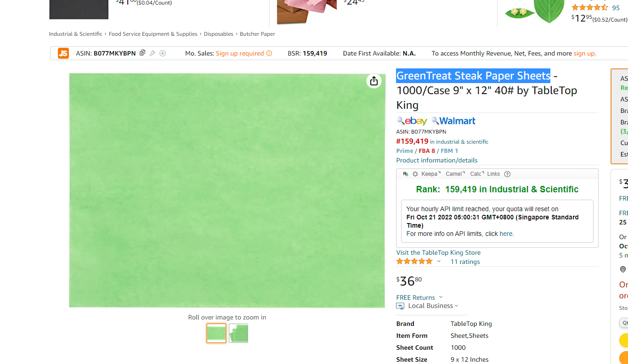Click the key icon next to ASIN
Image resolution: width=628 pixels, height=364 pixels.
pyautogui.click(x=152, y=53)
